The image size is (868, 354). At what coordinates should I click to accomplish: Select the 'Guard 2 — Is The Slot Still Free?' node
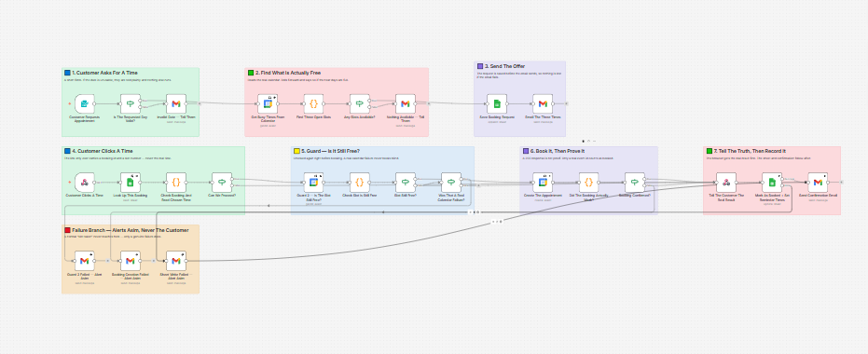(313, 182)
